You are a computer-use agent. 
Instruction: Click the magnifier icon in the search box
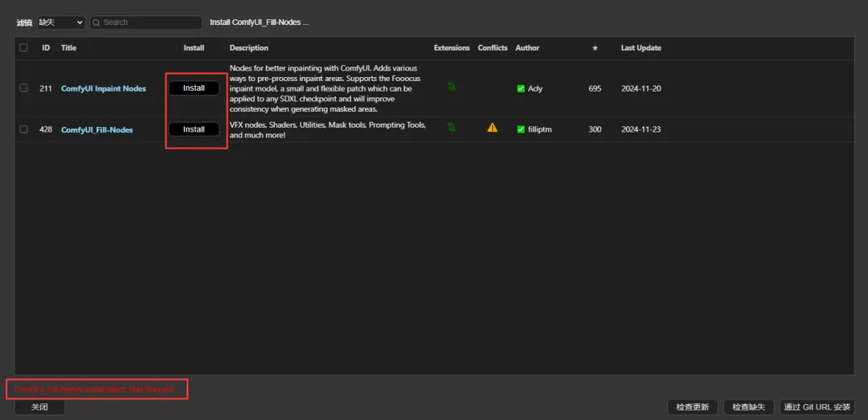coord(96,22)
